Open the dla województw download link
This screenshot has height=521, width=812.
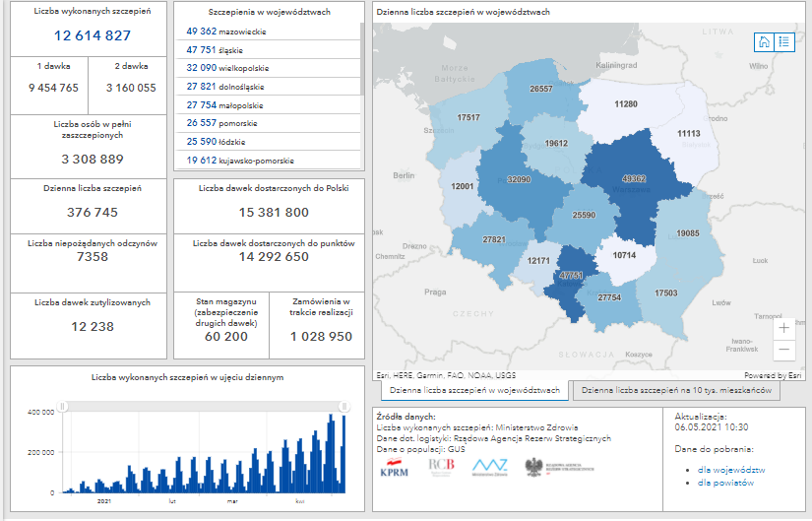click(731, 470)
